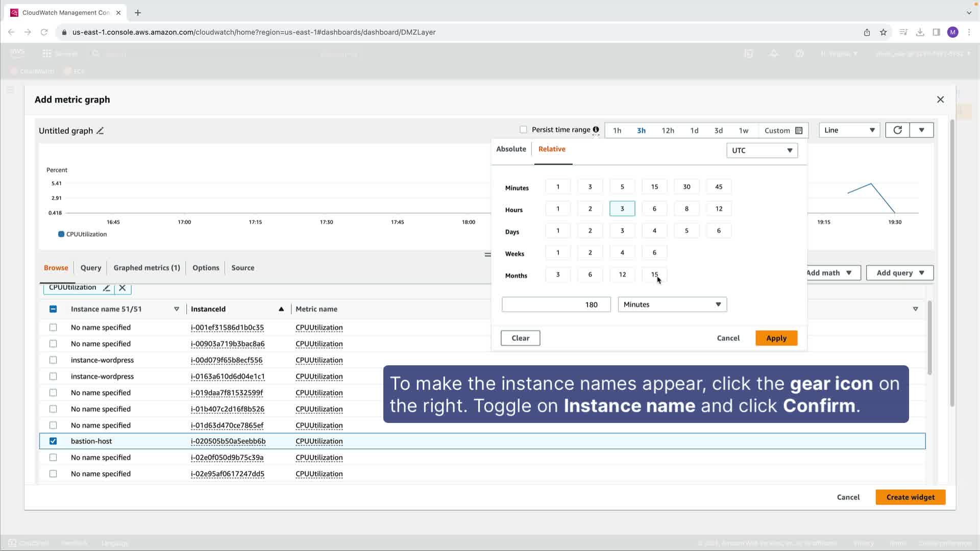Toggle the select-all header checkbox
This screenshot has height=551, width=980.
53,309
